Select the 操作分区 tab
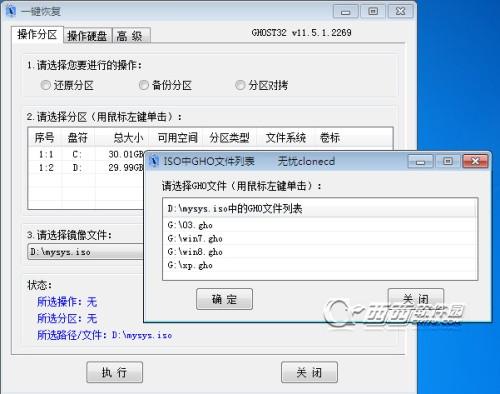Image resolution: width=500 pixels, height=394 pixels. tap(37, 34)
